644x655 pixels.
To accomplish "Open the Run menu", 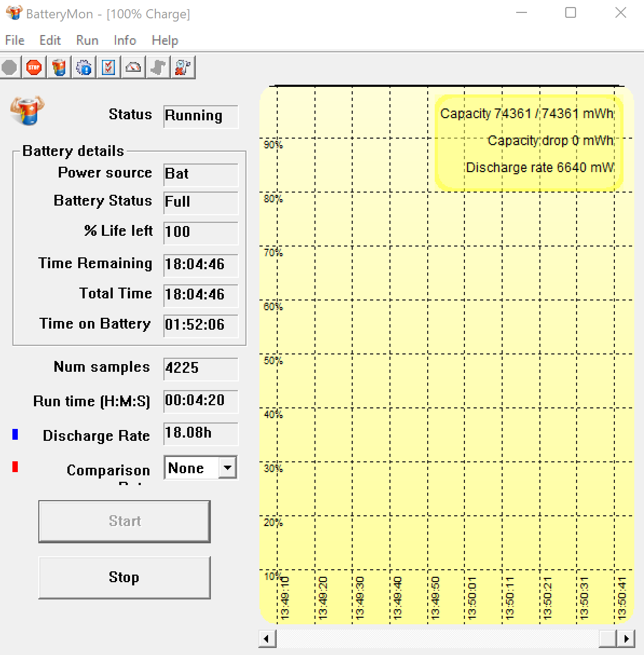I will [87, 40].
